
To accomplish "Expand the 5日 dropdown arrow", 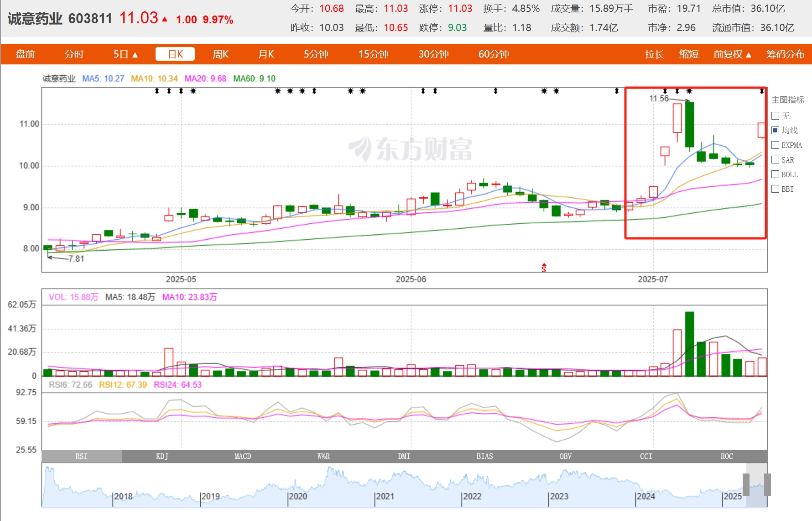I will coord(135,55).
